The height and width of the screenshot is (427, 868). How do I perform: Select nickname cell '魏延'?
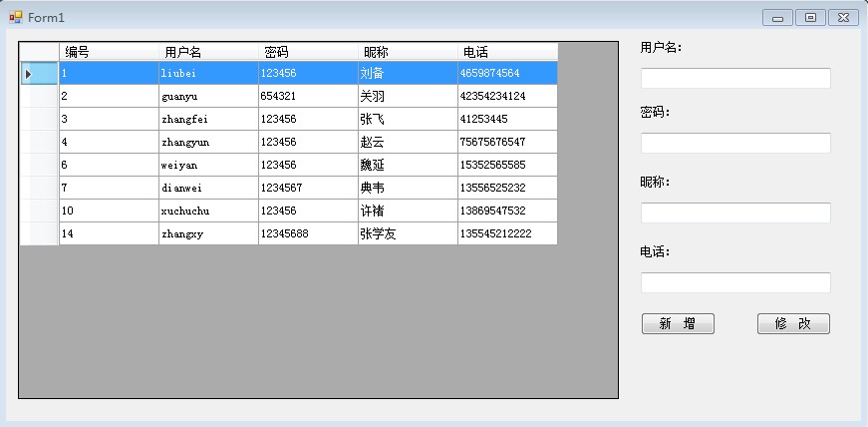(408, 166)
